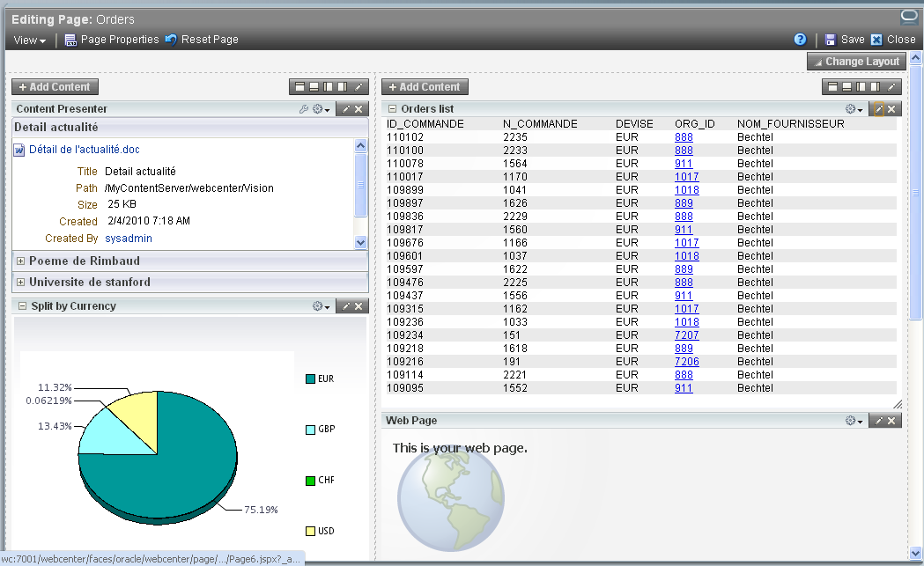
Task: Edit right column box properties pencil icon
Action: point(891,87)
